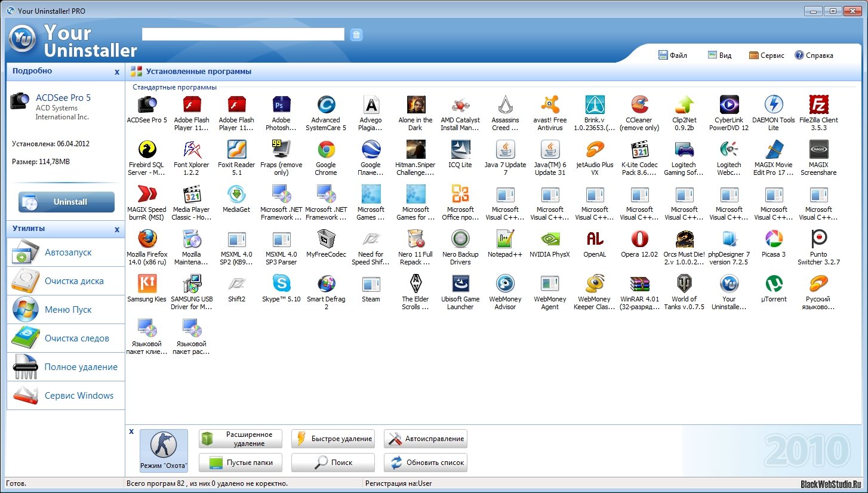
Task: Click the Обновить список button
Action: (426, 463)
